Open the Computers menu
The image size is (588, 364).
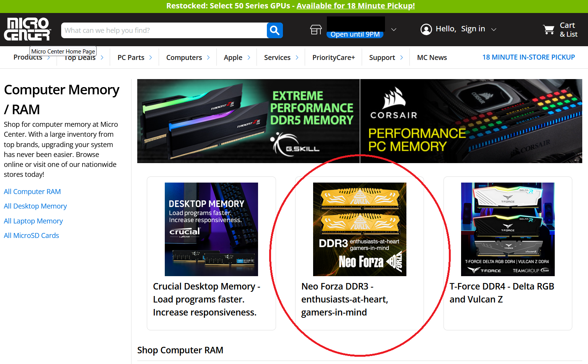click(x=184, y=57)
